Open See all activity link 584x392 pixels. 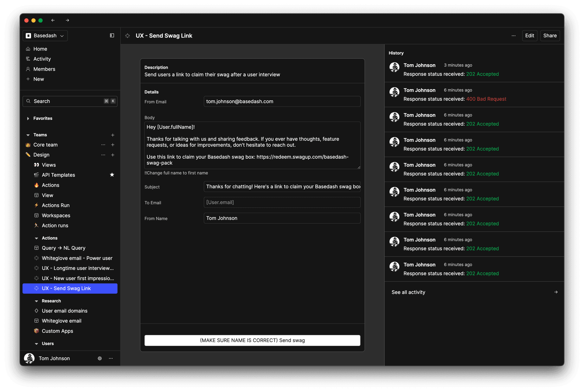(474, 292)
